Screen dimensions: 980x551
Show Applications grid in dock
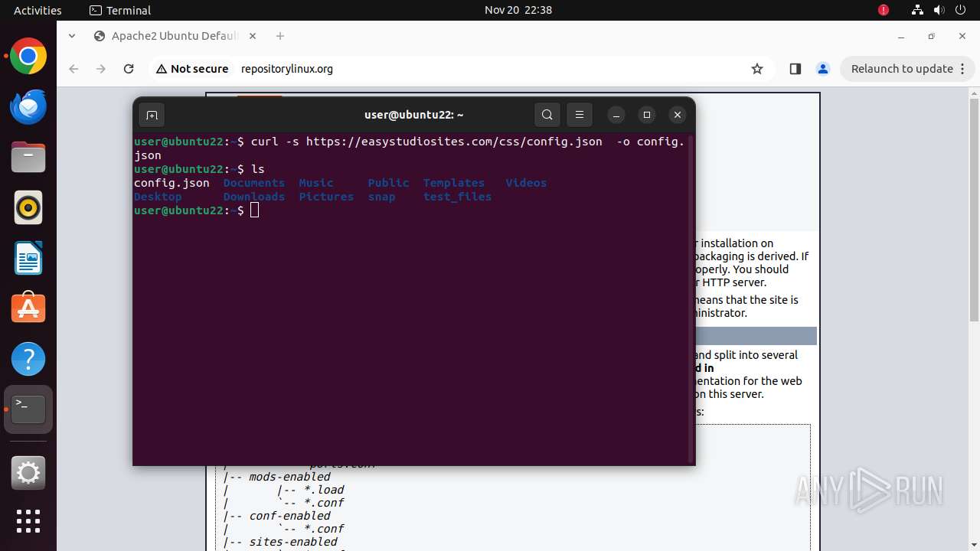pyautogui.click(x=28, y=521)
